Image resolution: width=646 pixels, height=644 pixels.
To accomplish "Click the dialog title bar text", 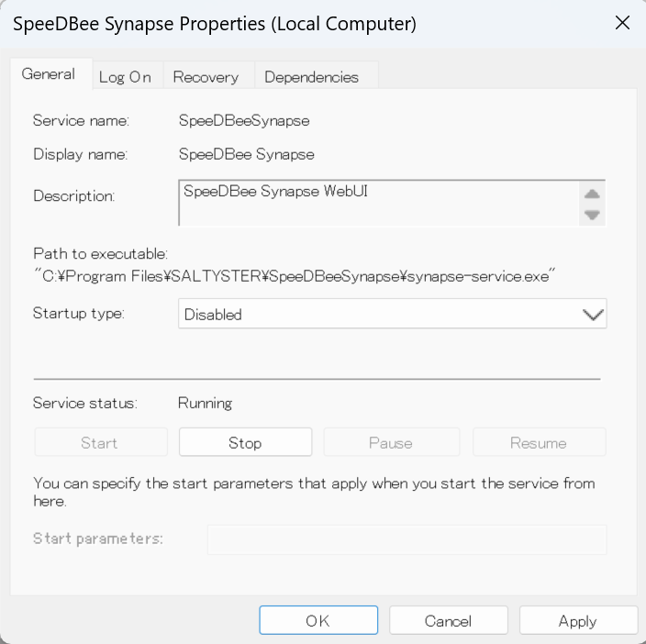I will tap(215, 25).
